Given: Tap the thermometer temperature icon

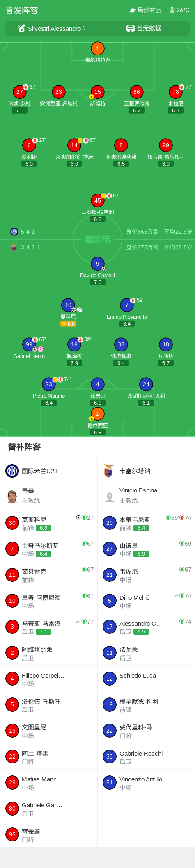Looking at the screenshot, I should point(172,10).
